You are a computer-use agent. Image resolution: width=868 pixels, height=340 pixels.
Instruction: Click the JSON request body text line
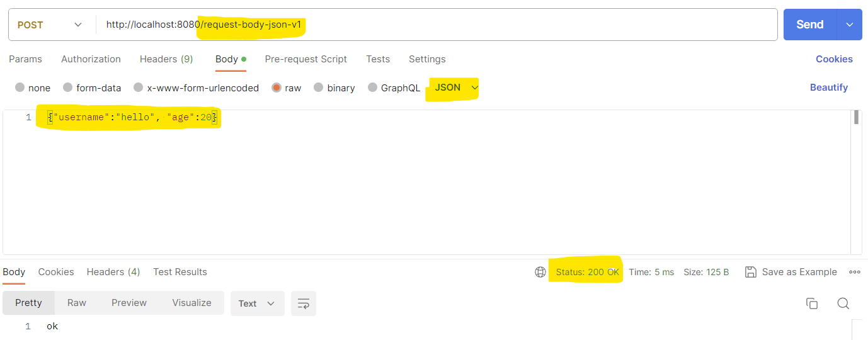point(132,118)
